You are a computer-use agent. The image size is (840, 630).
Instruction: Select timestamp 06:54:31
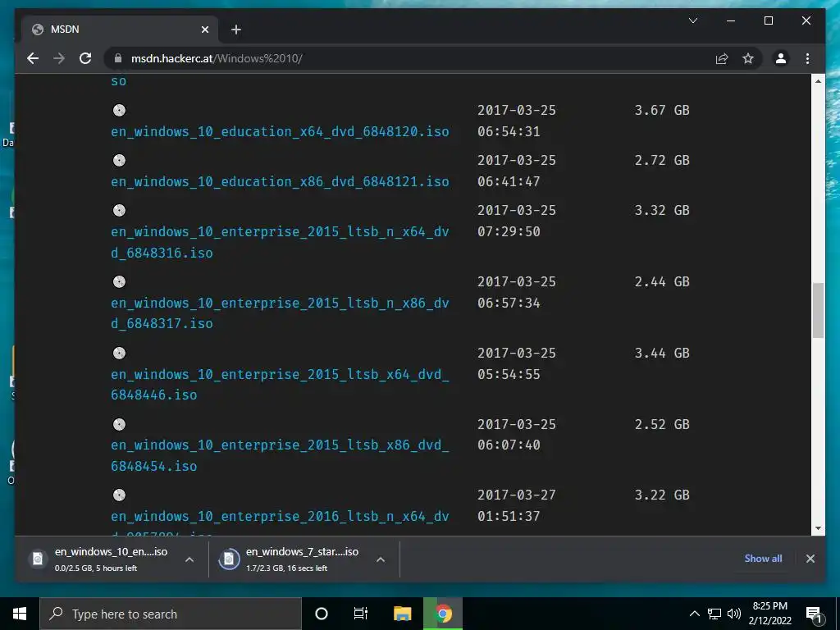509,132
